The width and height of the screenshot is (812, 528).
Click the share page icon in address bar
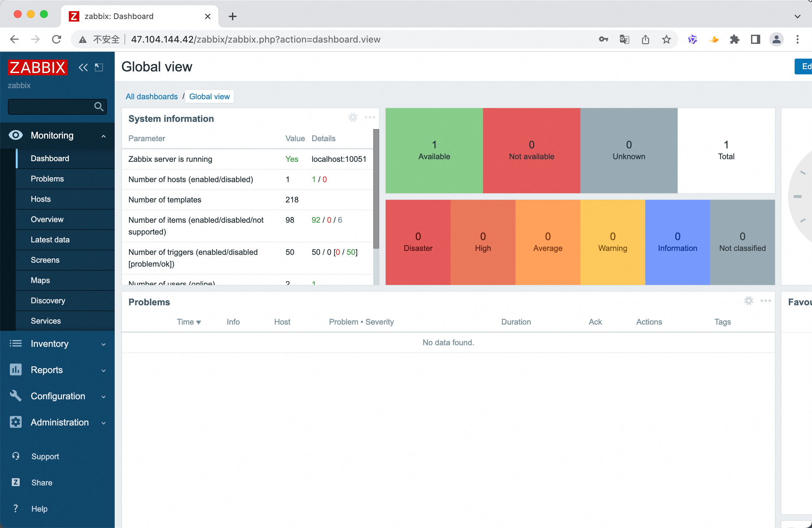[x=645, y=39]
